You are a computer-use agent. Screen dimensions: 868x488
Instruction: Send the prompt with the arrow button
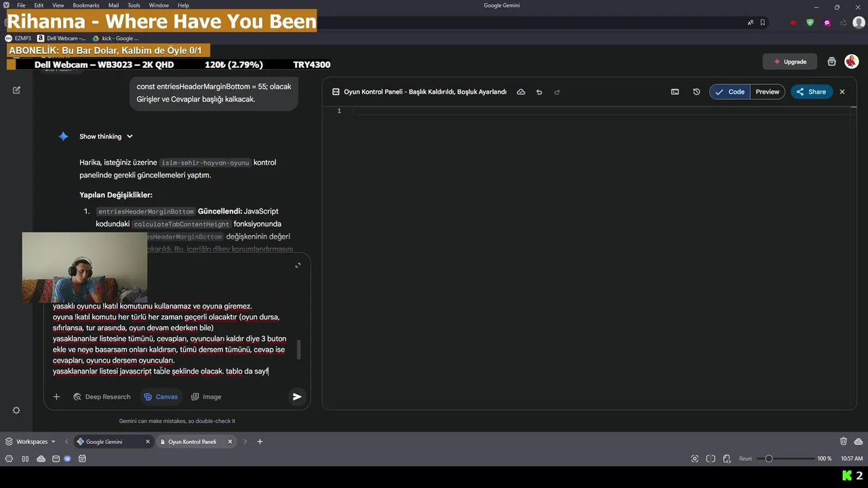tap(297, 396)
